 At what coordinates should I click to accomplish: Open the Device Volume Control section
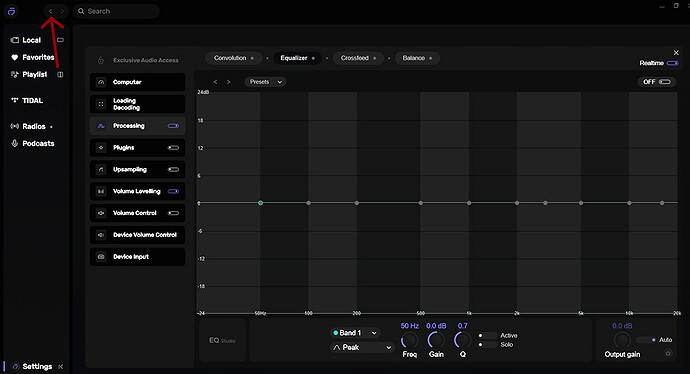coord(137,235)
